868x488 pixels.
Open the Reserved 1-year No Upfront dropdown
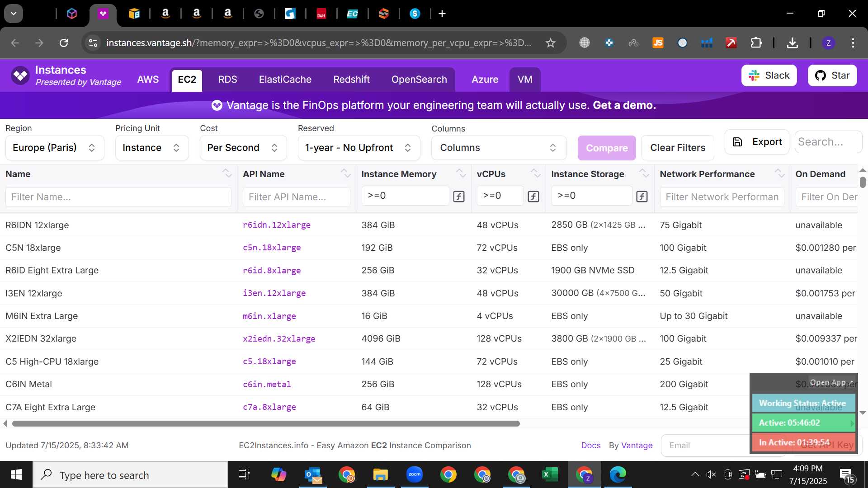click(359, 148)
